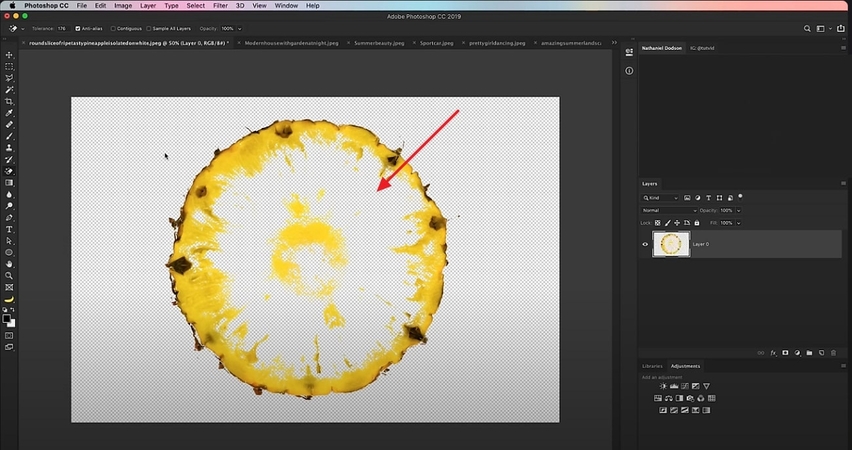Open the Kind filter dropdown
The width and height of the screenshot is (852, 450).
pyautogui.click(x=660, y=198)
